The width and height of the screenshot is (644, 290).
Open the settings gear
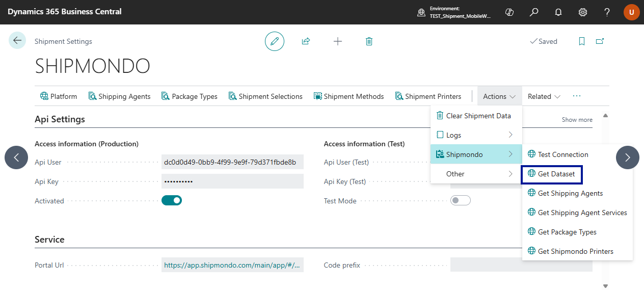click(x=583, y=12)
